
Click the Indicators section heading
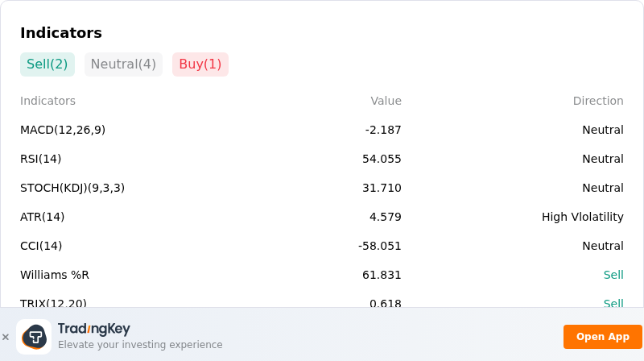tap(61, 33)
